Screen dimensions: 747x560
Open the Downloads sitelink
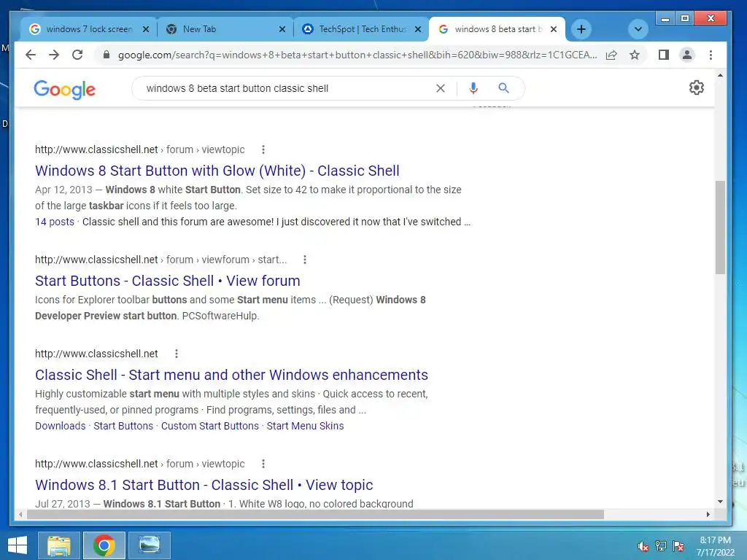click(61, 426)
